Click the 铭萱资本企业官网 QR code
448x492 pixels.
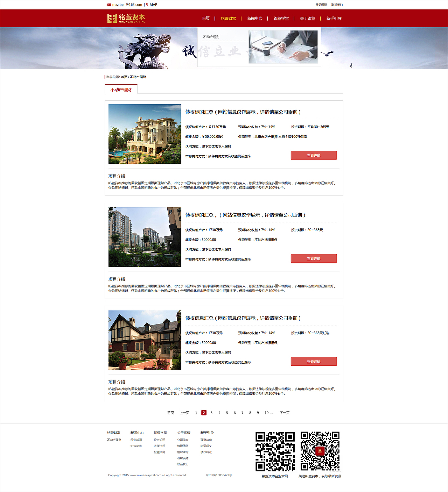click(275, 451)
